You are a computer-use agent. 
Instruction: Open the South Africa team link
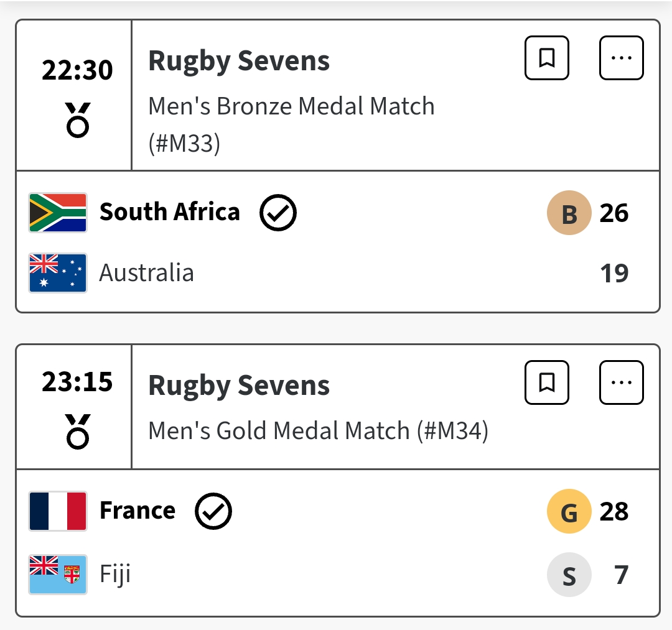169,212
